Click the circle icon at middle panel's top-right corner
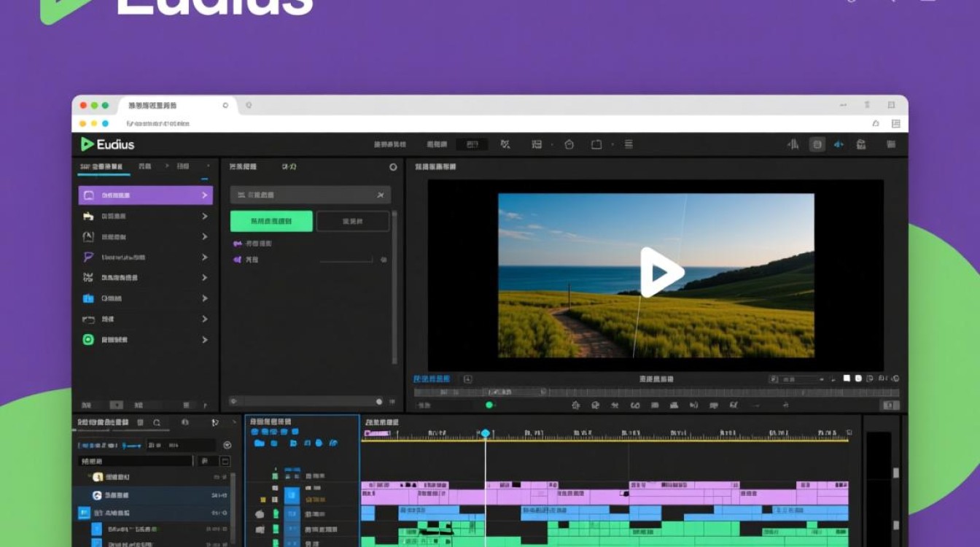Image resolution: width=980 pixels, height=547 pixels. point(393,167)
